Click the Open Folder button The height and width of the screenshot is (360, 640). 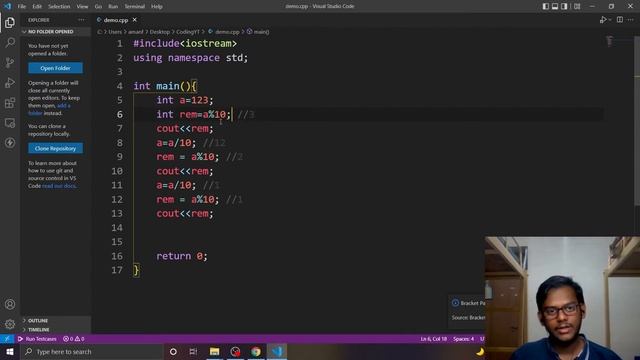56,68
